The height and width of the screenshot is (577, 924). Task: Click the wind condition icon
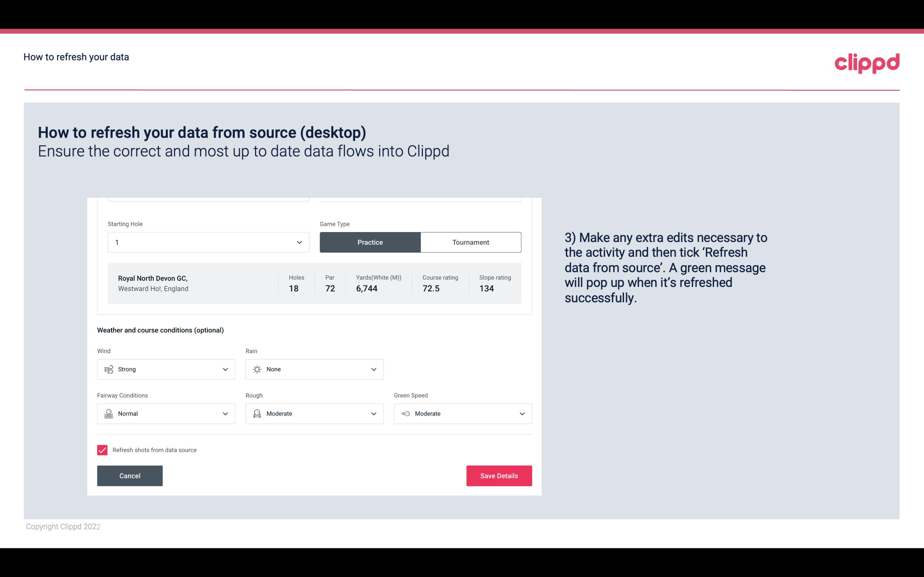108,369
